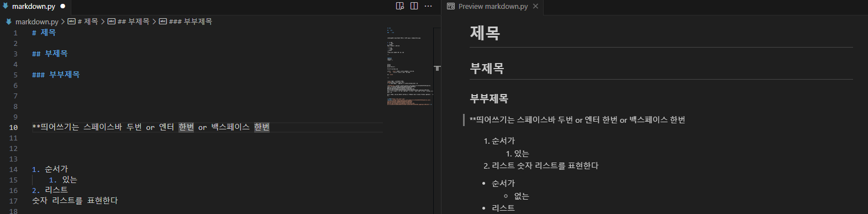Screen dimensions: 868x214
Task: Switch to the Preview markdown.py tab
Action: [x=493, y=7]
